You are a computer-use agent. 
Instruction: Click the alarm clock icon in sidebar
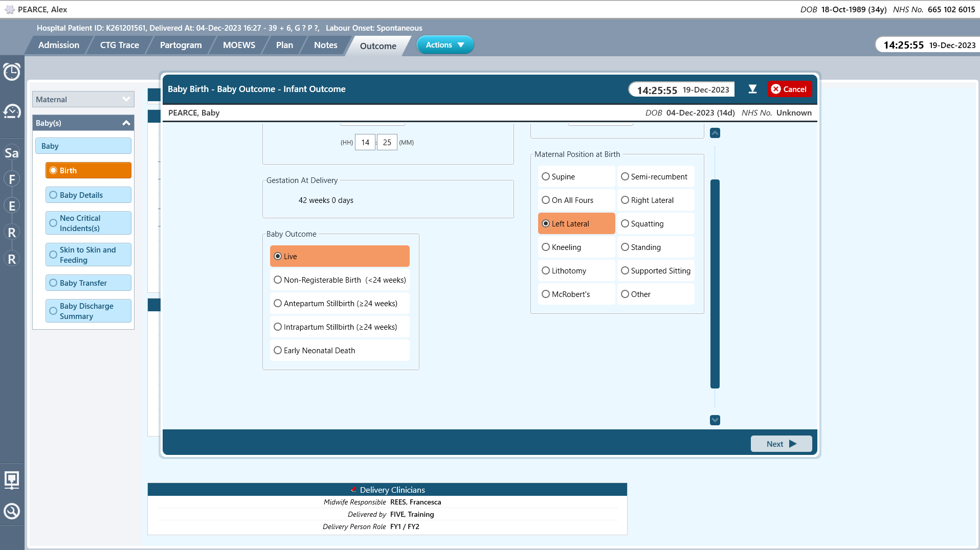pyautogui.click(x=12, y=72)
